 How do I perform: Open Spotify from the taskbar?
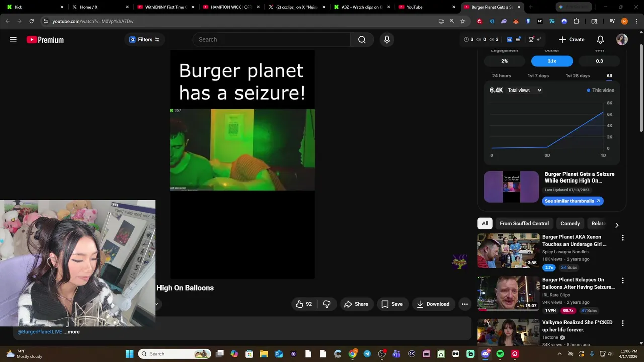pos(500,354)
